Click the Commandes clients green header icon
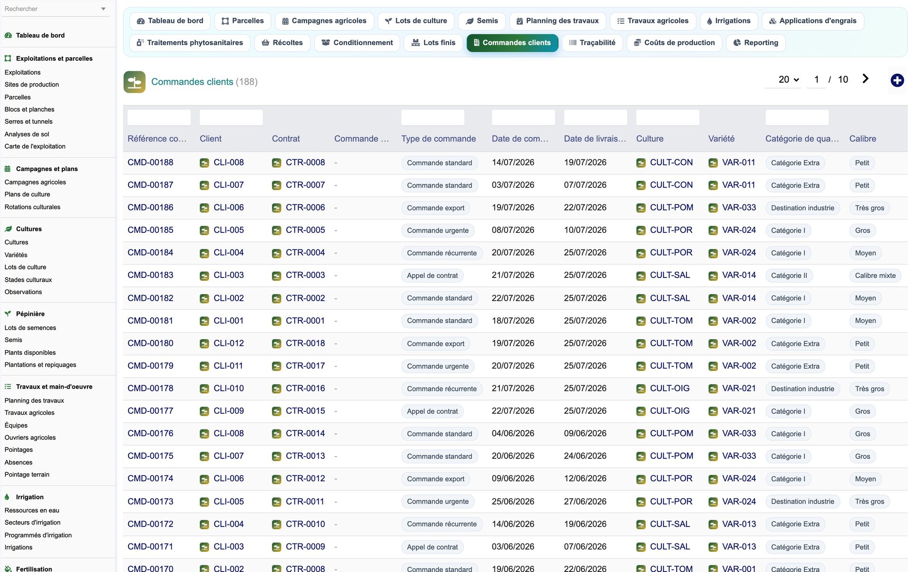This screenshot has height=572, width=924. click(x=134, y=82)
